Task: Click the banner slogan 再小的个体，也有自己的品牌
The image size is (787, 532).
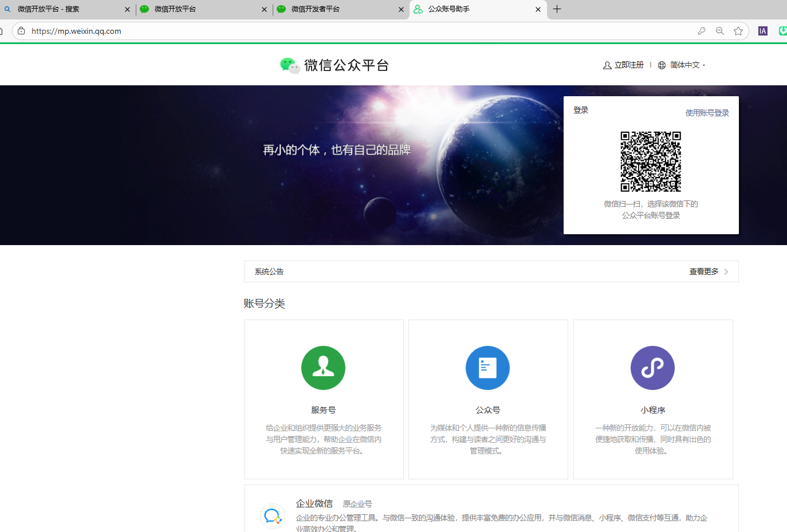Action: pos(337,150)
